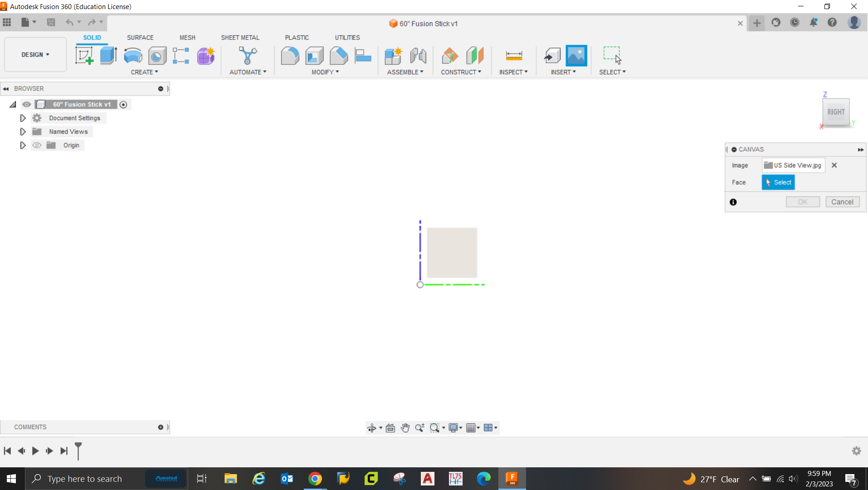The image size is (868, 490).
Task: Open the Measure tool
Action: pyautogui.click(x=514, y=55)
